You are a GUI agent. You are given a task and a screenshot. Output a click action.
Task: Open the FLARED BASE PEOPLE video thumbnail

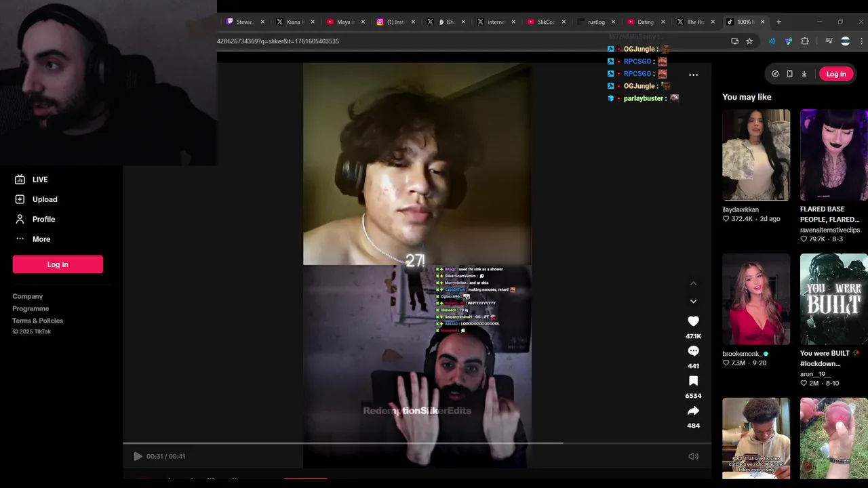pyautogui.click(x=833, y=155)
